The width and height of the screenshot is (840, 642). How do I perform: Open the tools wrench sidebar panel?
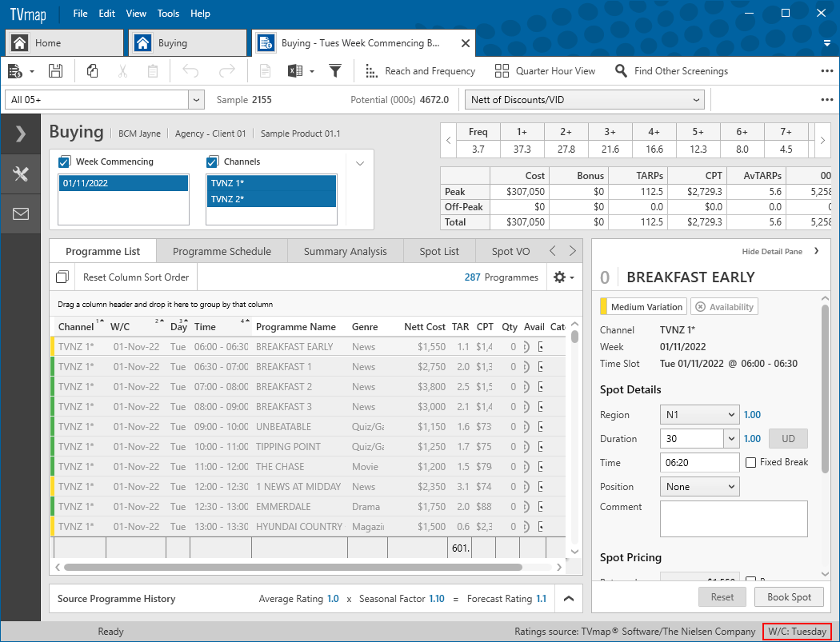coord(20,173)
